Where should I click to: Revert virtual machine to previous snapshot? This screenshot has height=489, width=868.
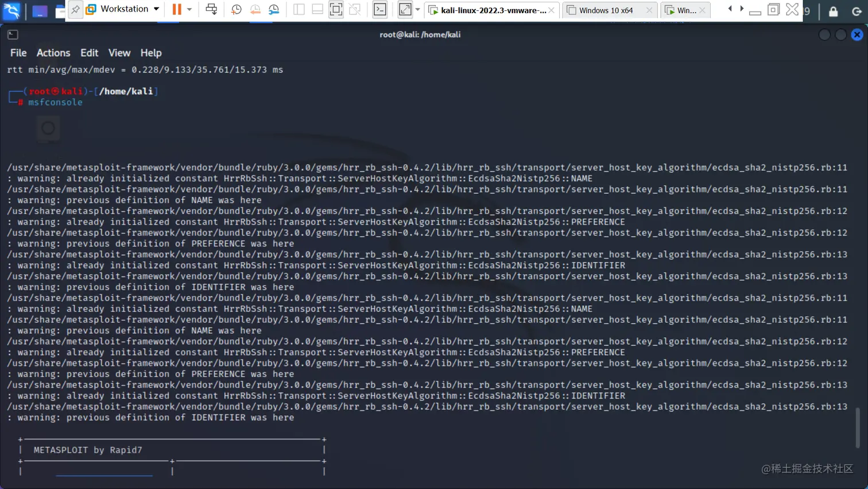point(255,9)
